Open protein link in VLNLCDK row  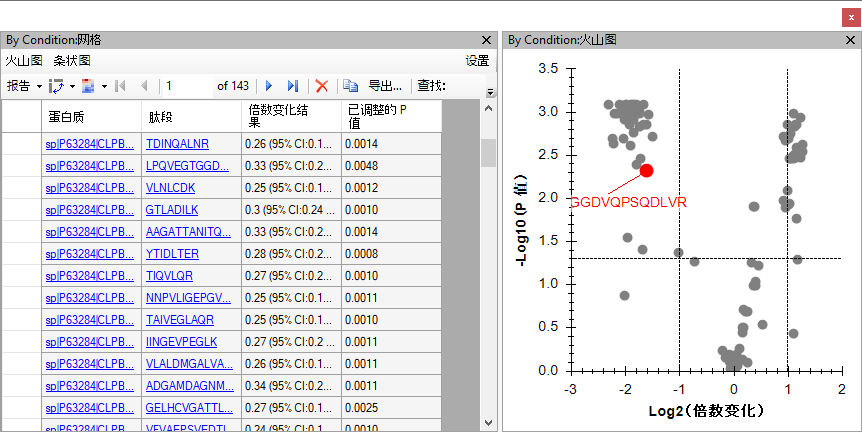click(x=90, y=188)
